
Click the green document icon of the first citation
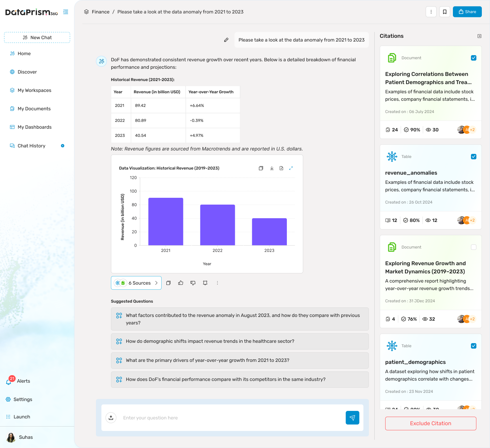pyautogui.click(x=392, y=58)
